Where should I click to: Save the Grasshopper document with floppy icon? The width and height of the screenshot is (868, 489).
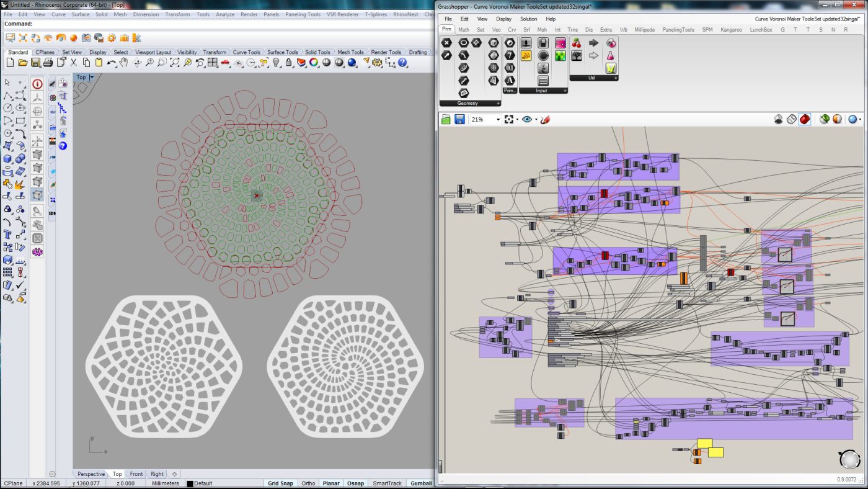(459, 119)
